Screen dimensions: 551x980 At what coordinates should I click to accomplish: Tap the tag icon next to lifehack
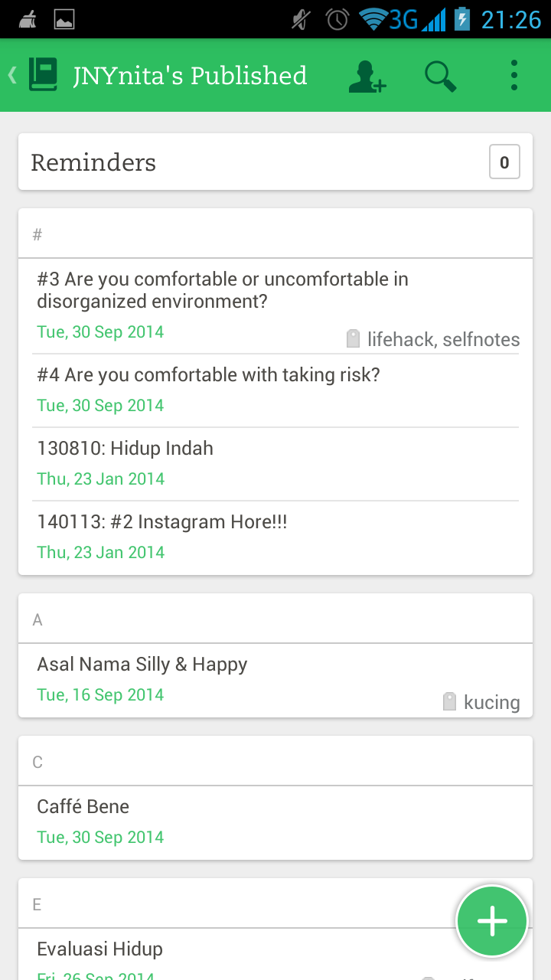click(353, 339)
